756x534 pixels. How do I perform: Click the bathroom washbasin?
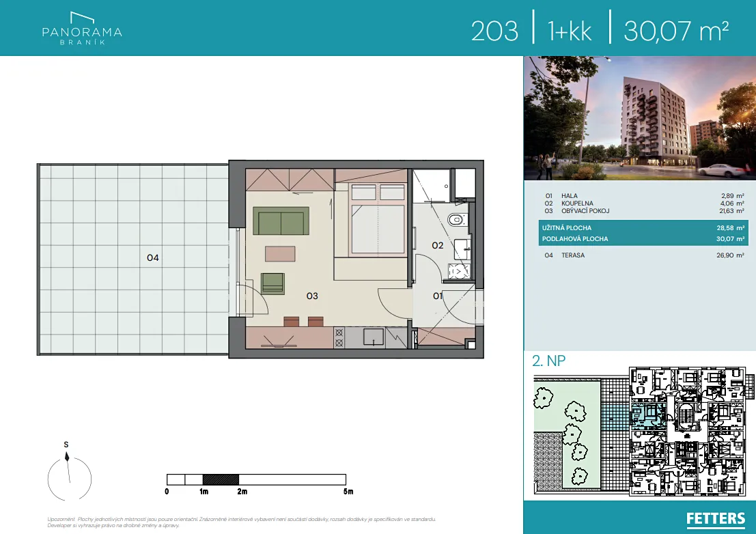click(462, 249)
